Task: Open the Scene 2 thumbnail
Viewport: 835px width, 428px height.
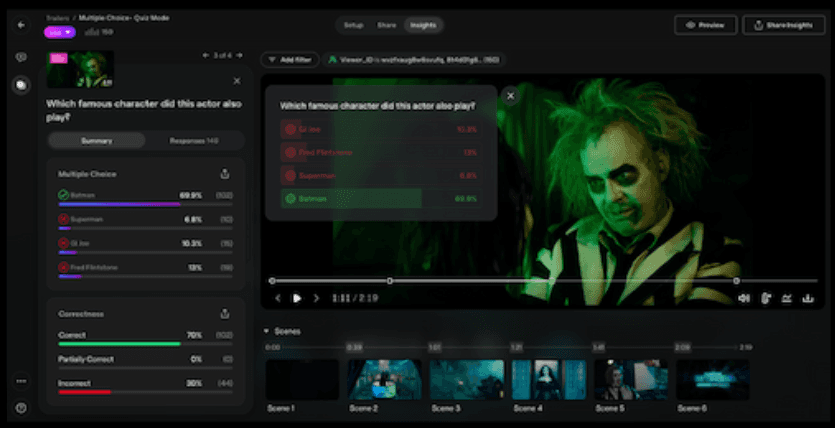Action: coord(384,380)
